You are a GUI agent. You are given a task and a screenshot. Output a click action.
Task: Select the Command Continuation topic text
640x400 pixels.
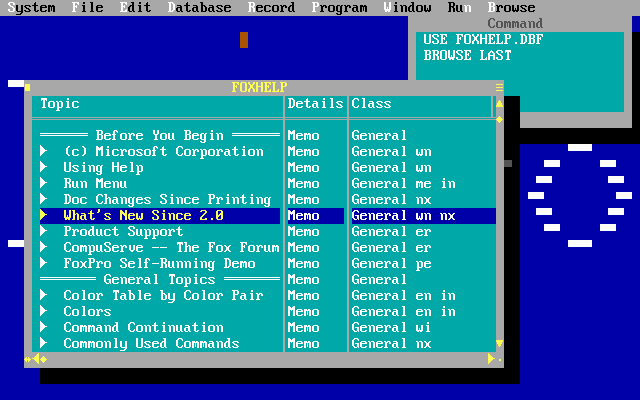point(143,327)
